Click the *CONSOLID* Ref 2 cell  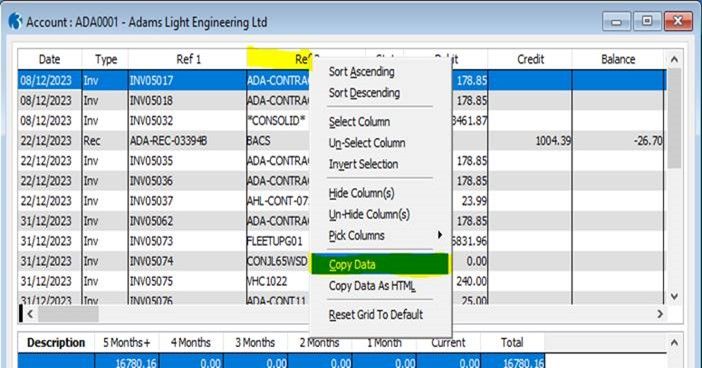point(277,121)
